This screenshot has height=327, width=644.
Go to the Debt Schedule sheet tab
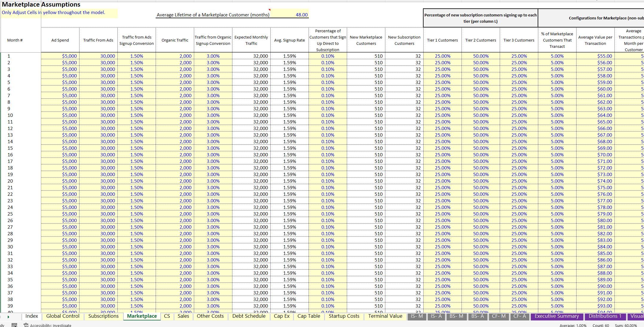249,316
